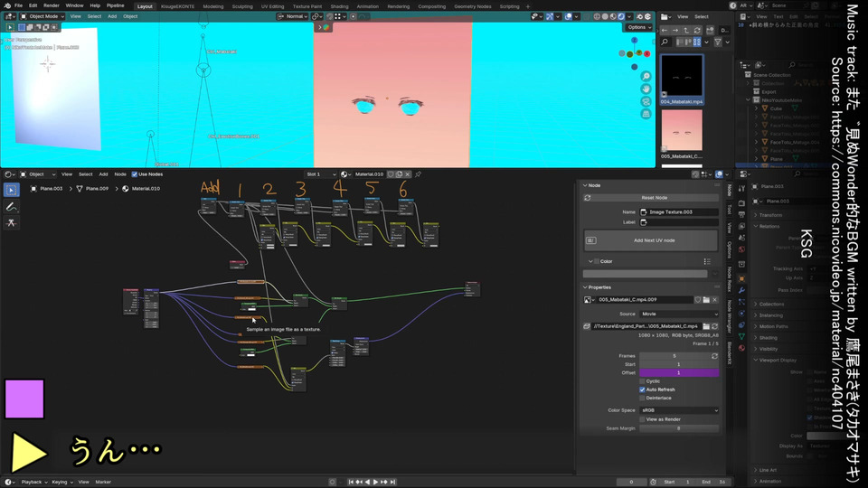Open Color Space sRGB dropdown
This screenshot has height=488, width=868.
coord(679,410)
